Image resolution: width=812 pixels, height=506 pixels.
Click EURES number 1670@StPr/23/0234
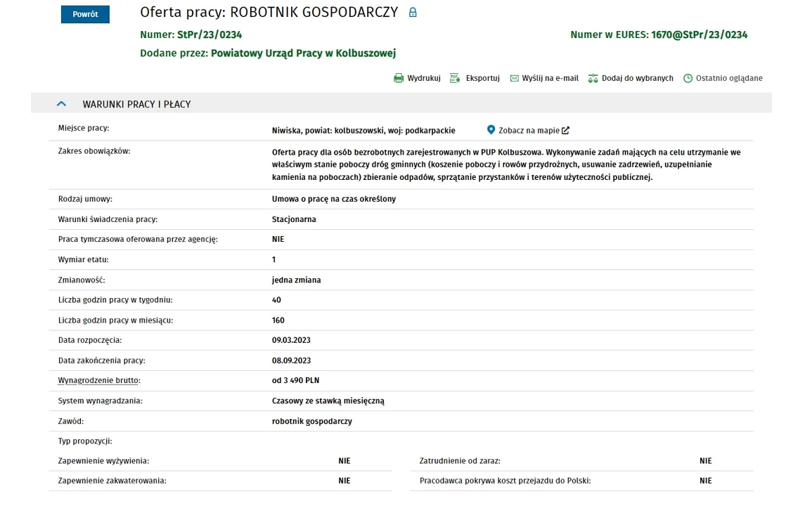(x=699, y=34)
